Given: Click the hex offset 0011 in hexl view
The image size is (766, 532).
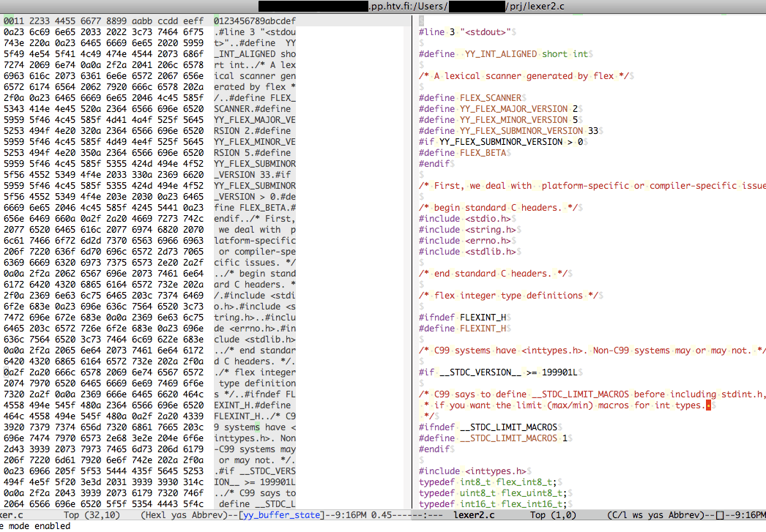Looking at the screenshot, I should [x=12, y=21].
